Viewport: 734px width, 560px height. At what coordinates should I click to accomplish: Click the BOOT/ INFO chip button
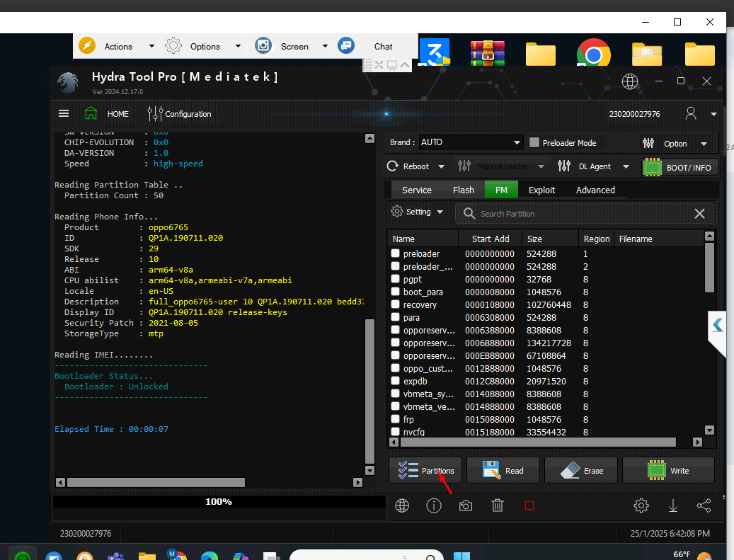point(679,167)
